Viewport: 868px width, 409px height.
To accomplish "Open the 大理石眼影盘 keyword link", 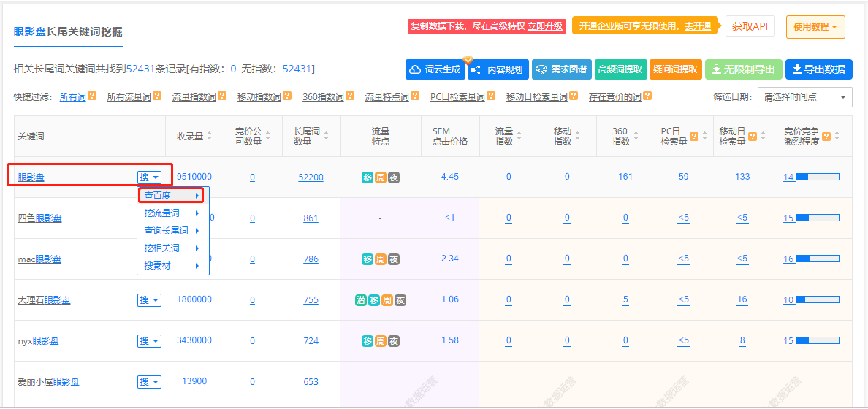I will pos(45,300).
